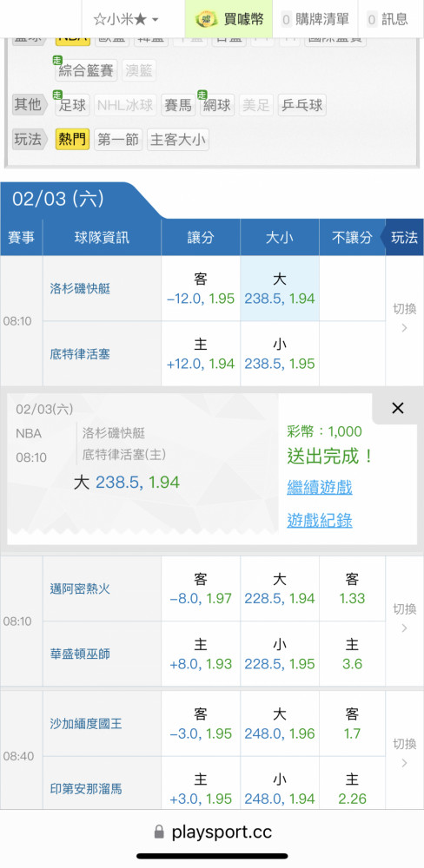Select the 網球 sport category

216,105
